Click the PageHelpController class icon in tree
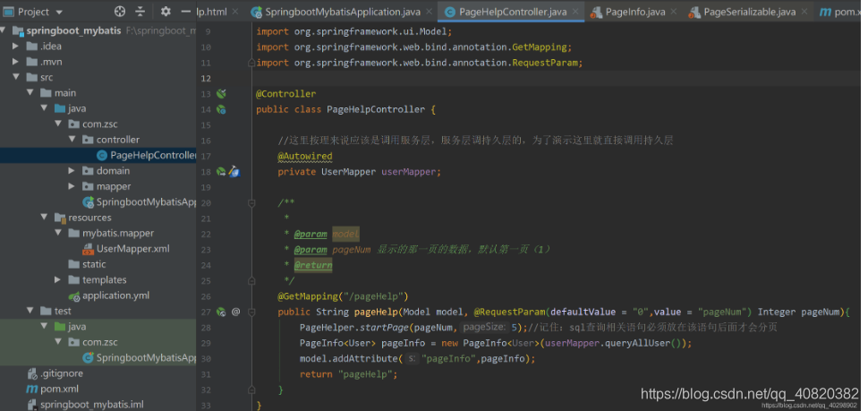 [102, 155]
